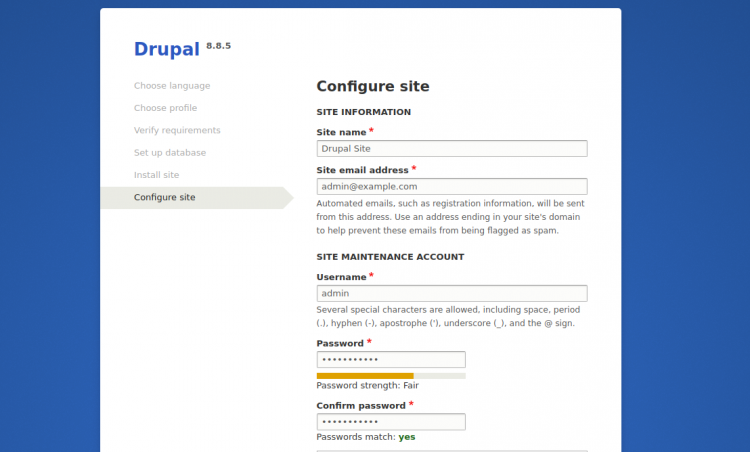Screen dimensions: 750x452
Task: Click the Site email address label
Action: 362,170
